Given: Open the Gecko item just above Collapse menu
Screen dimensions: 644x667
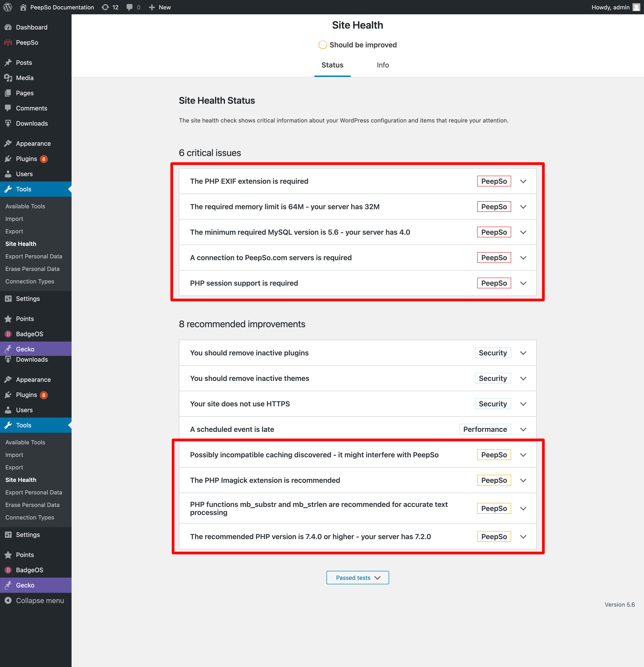Looking at the screenshot, I should 36,585.
